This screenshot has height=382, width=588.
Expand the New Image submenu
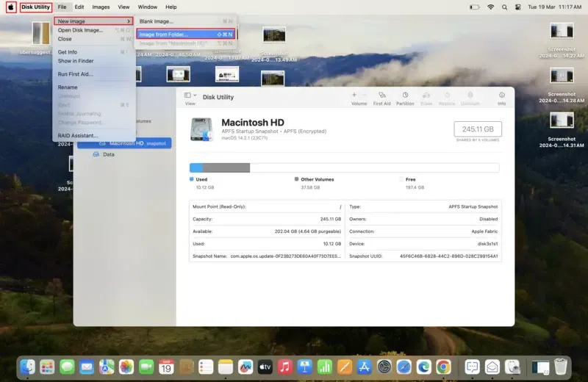click(x=93, y=21)
